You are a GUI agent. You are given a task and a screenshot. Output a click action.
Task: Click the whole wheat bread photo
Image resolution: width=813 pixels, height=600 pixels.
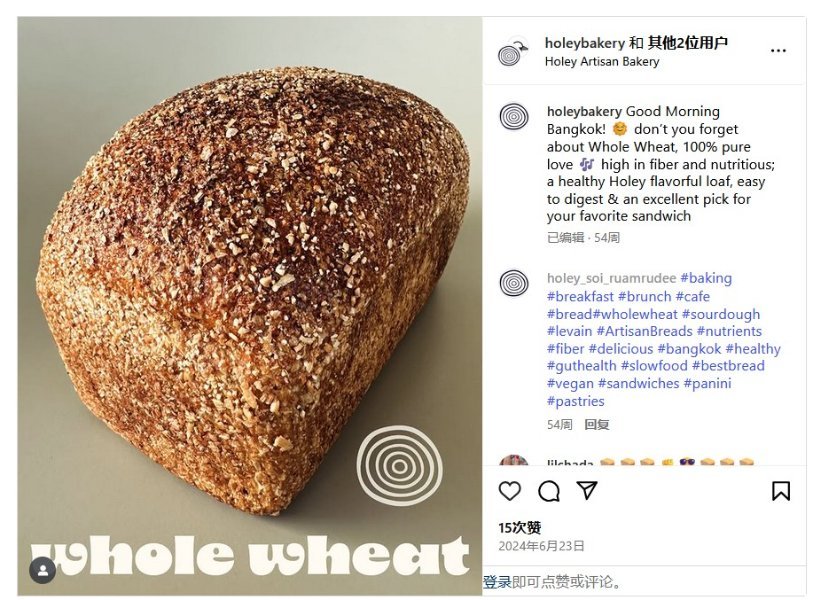pos(250,306)
